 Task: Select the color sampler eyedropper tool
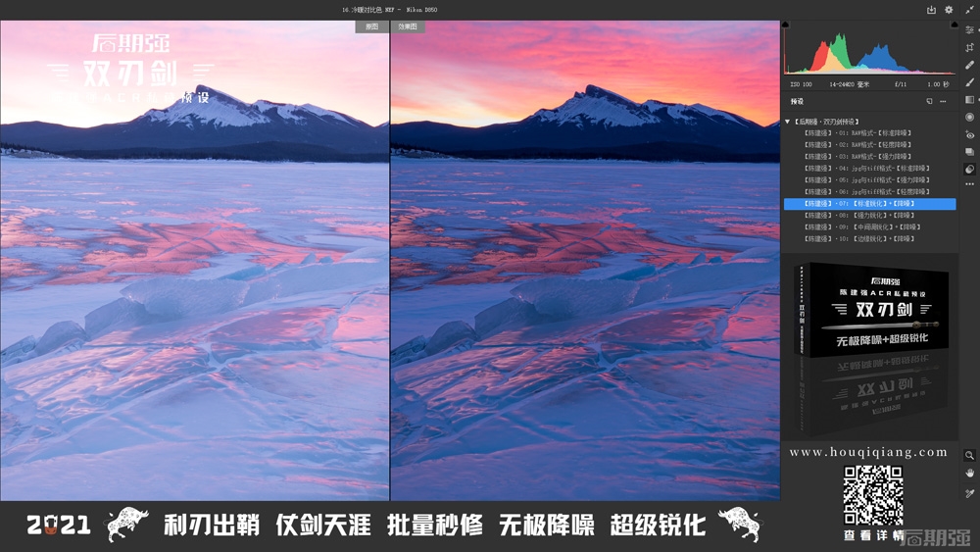pos(969,493)
